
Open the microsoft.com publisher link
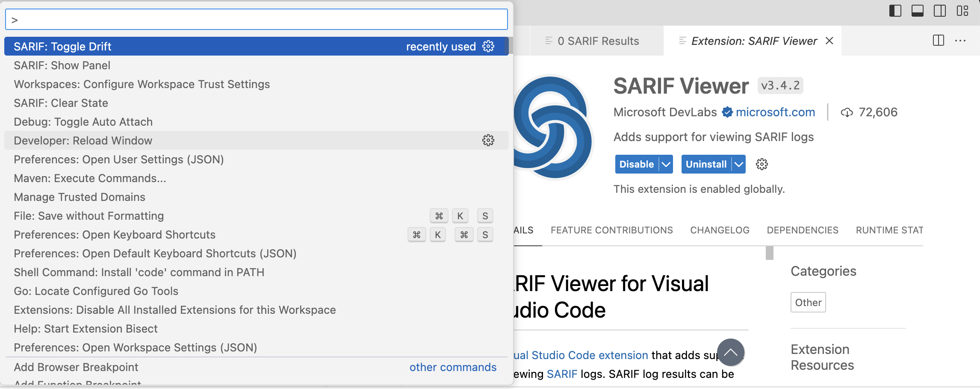coord(775,112)
